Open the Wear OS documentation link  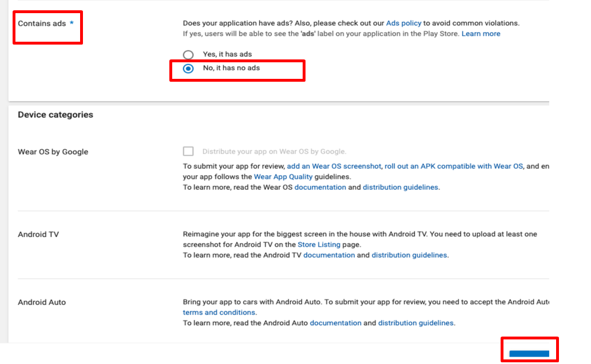pyautogui.click(x=320, y=187)
